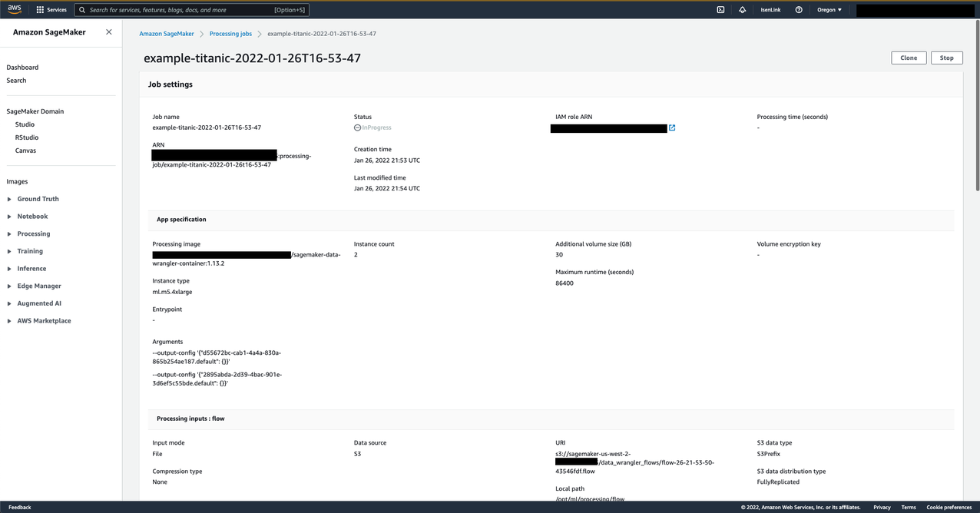Select S3 data type value S3Prefix
980x513 pixels.
tap(769, 454)
